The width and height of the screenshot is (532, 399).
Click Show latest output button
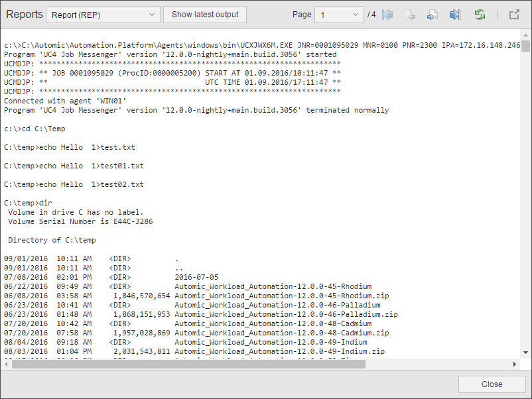[x=205, y=15]
